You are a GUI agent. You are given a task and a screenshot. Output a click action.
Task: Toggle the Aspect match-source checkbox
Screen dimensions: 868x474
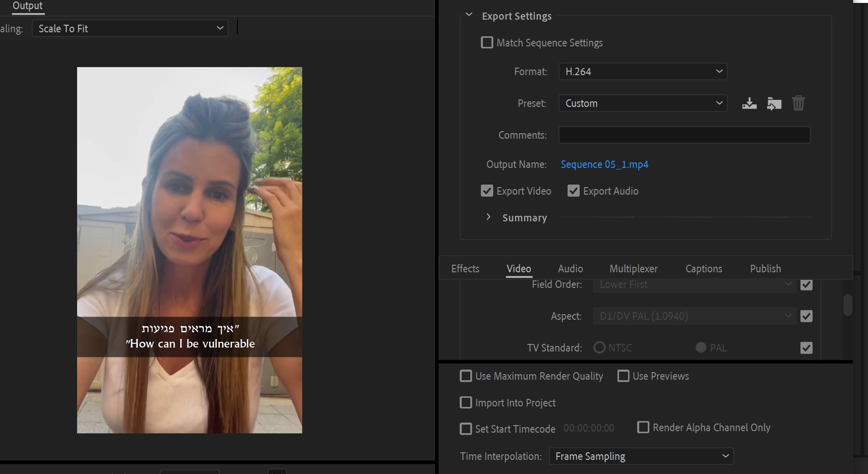pyautogui.click(x=807, y=316)
